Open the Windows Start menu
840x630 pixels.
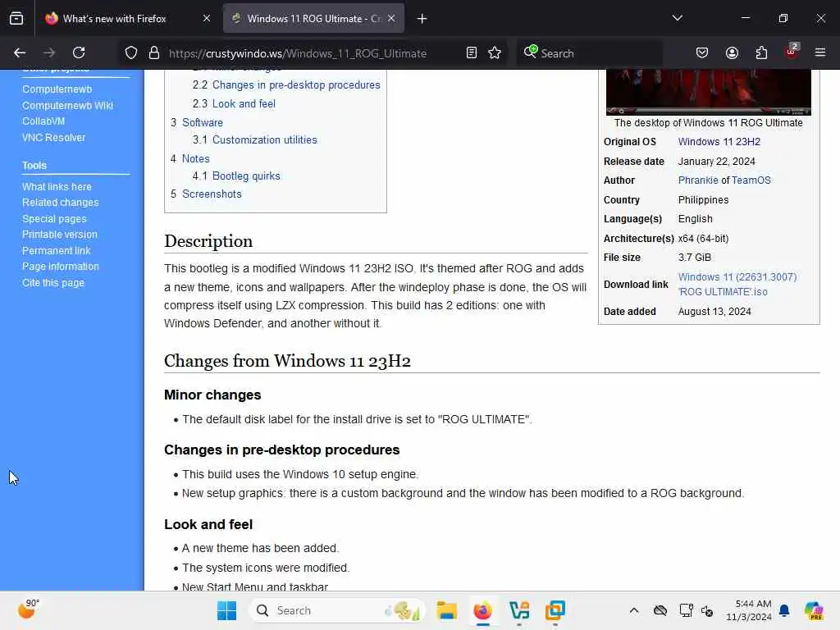(226, 610)
